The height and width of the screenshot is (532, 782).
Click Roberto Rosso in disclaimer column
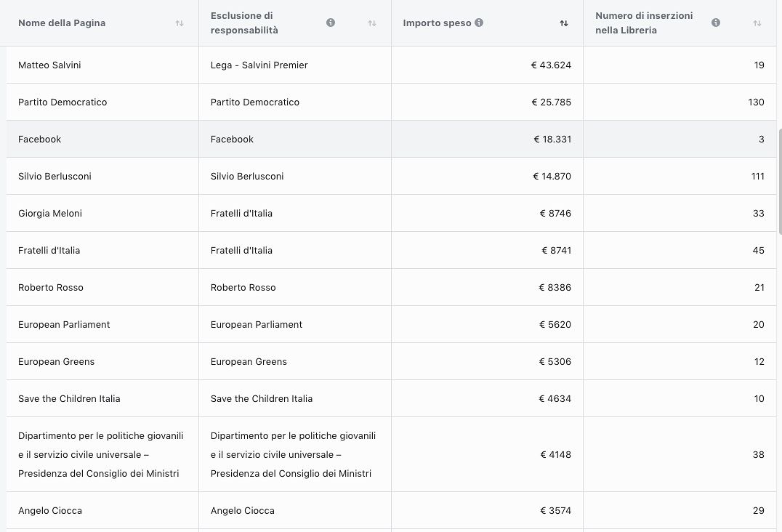tap(243, 287)
